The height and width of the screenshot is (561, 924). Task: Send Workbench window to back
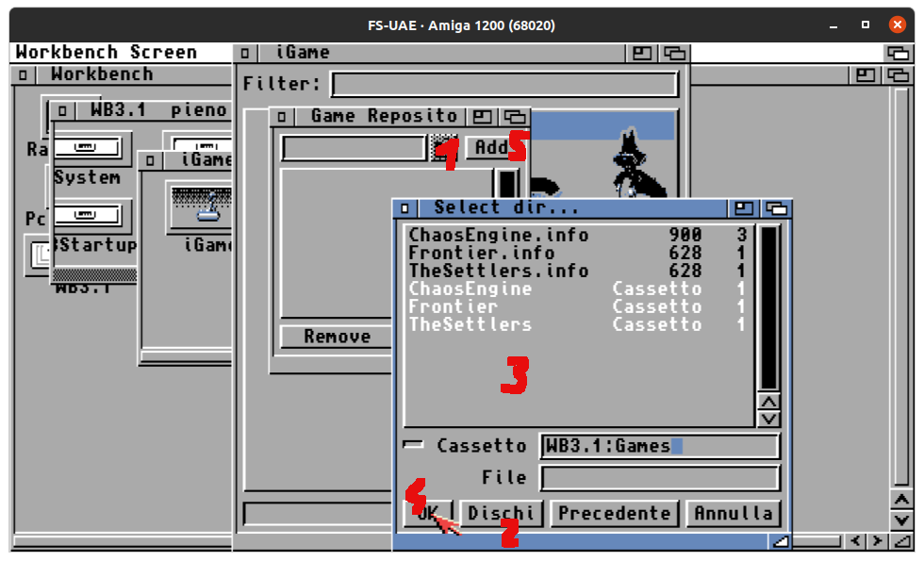(x=898, y=74)
